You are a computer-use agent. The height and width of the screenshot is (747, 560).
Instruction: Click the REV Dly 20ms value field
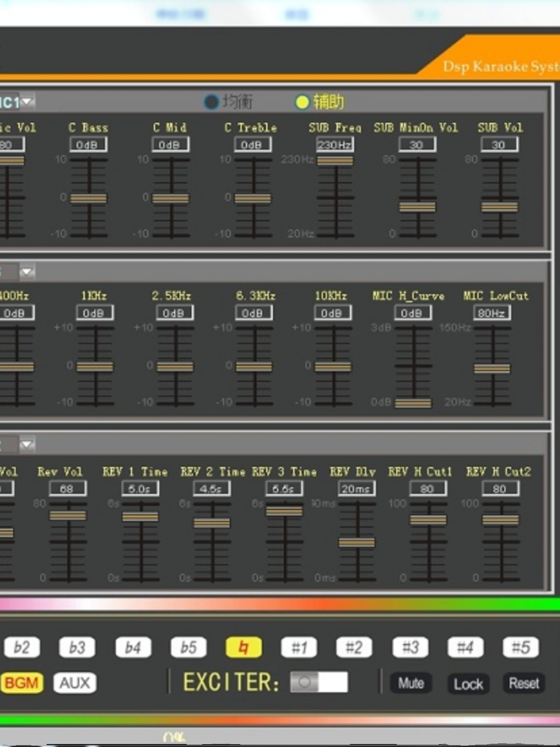[x=357, y=489]
